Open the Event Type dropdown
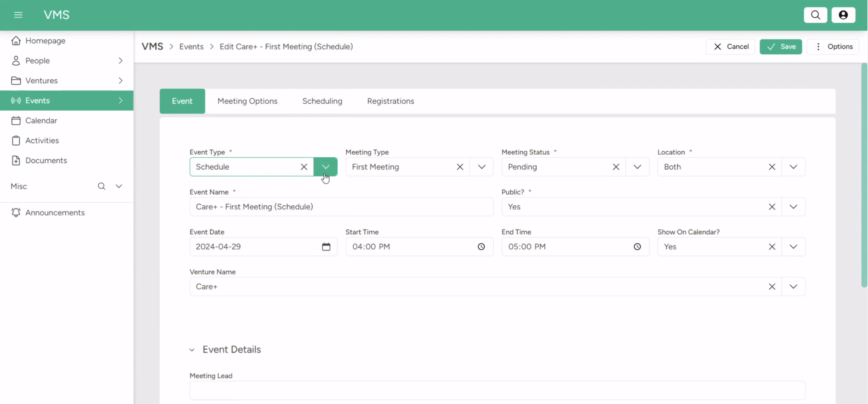This screenshot has height=404, width=868. coord(326,167)
